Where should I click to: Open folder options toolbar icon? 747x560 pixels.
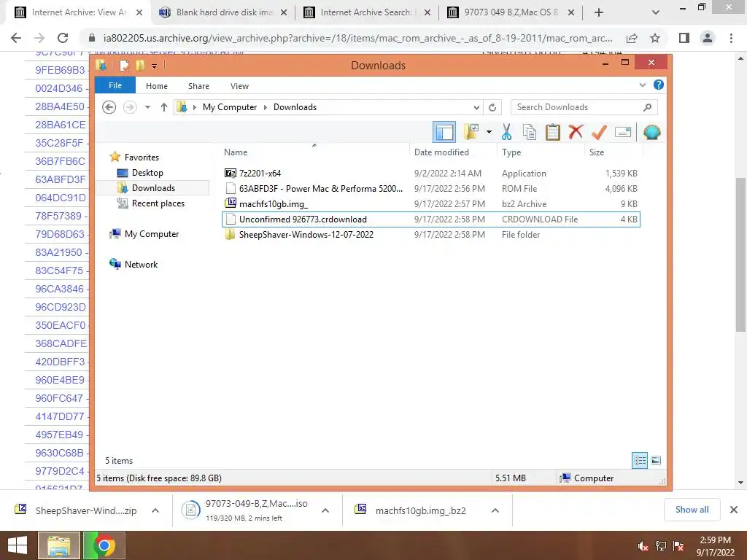pos(471,132)
